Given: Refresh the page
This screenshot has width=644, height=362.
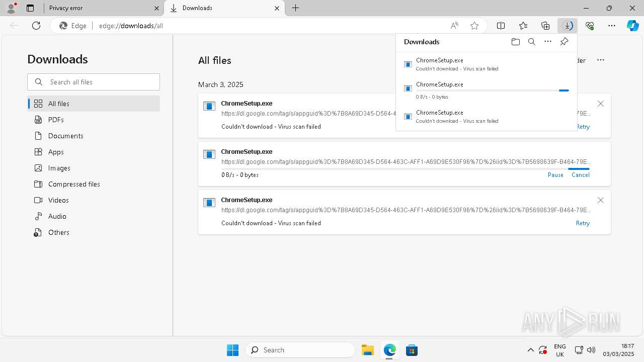Looking at the screenshot, I should [x=36, y=26].
